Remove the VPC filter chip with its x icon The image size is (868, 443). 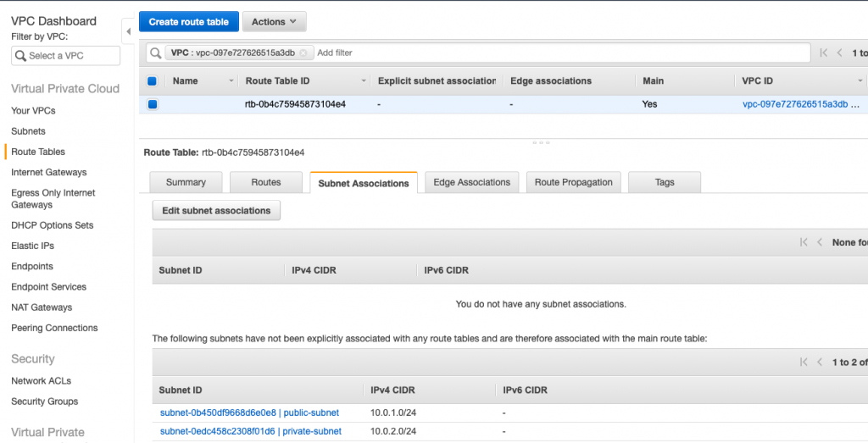303,53
